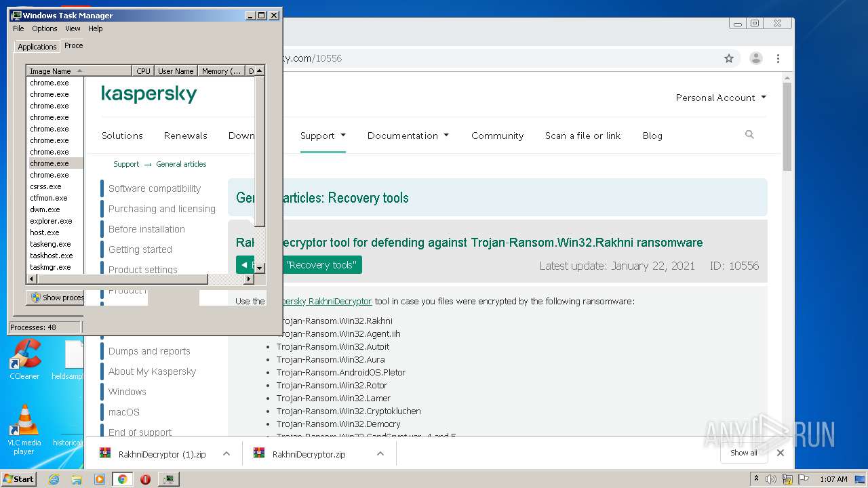The image size is (868, 488).
Task: Click the Chrome address bar URL
Action: pos(313,58)
